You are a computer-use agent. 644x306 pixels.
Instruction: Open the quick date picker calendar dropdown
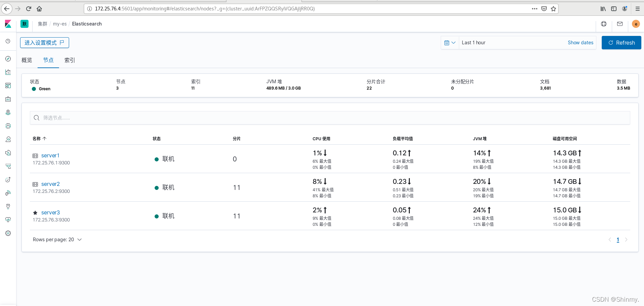point(450,43)
